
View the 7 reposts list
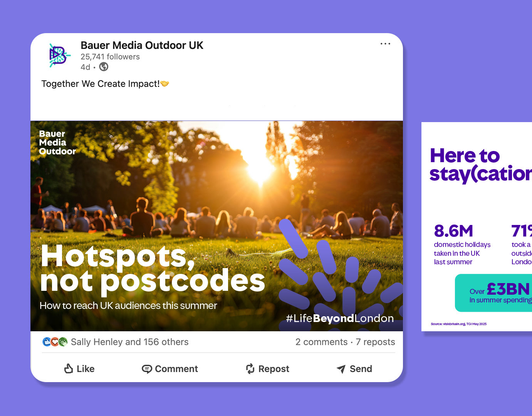375,342
